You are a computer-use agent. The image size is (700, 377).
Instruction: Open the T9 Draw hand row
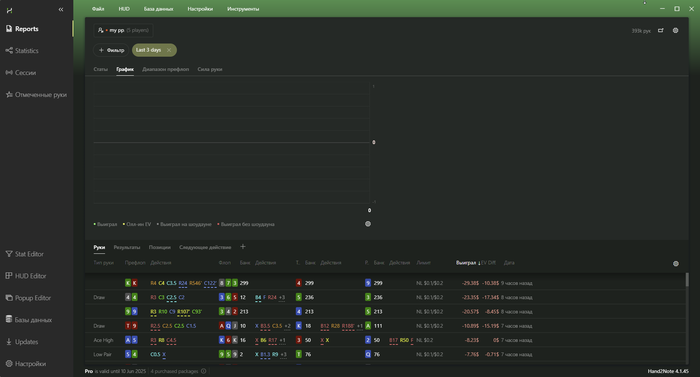coord(385,326)
